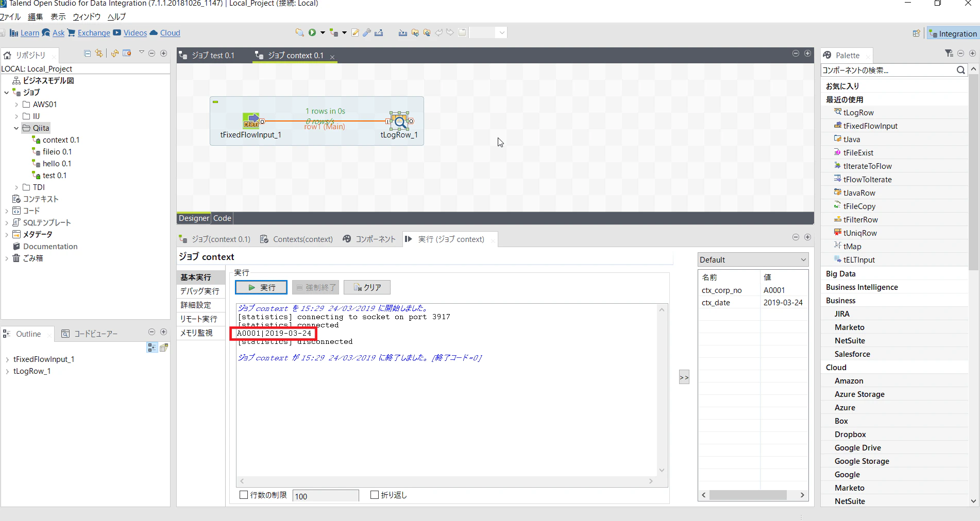Enable the 行数の制限 checkbox
This screenshot has height=521, width=980.
pyautogui.click(x=244, y=495)
